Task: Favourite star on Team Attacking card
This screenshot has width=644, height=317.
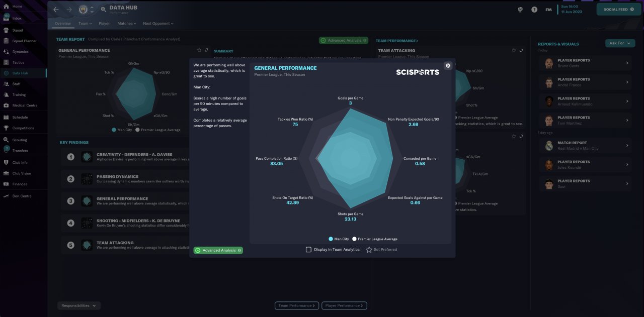Action: pos(514,50)
